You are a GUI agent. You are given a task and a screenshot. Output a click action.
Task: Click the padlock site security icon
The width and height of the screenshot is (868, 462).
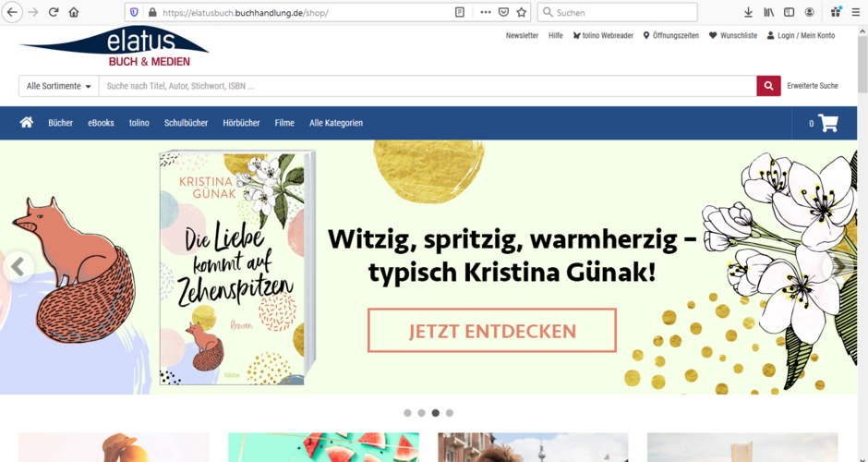click(x=152, y=12)
